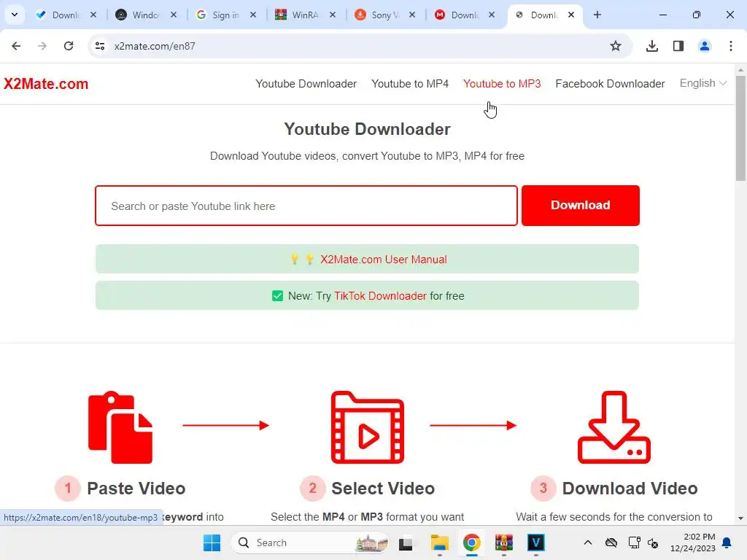Open Facebook Downloader nav link
Viewport: 747px width, 560px height.
point(611,84)
